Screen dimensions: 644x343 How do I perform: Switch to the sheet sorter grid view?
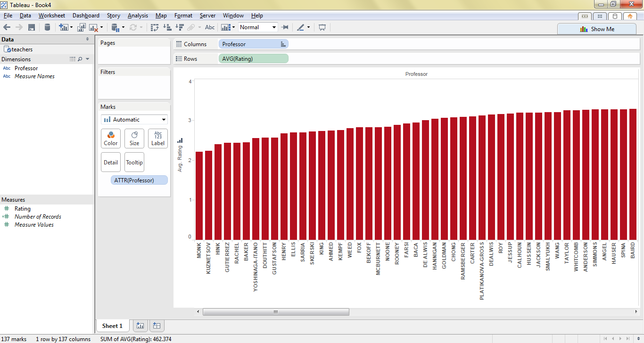click(600, 16)
